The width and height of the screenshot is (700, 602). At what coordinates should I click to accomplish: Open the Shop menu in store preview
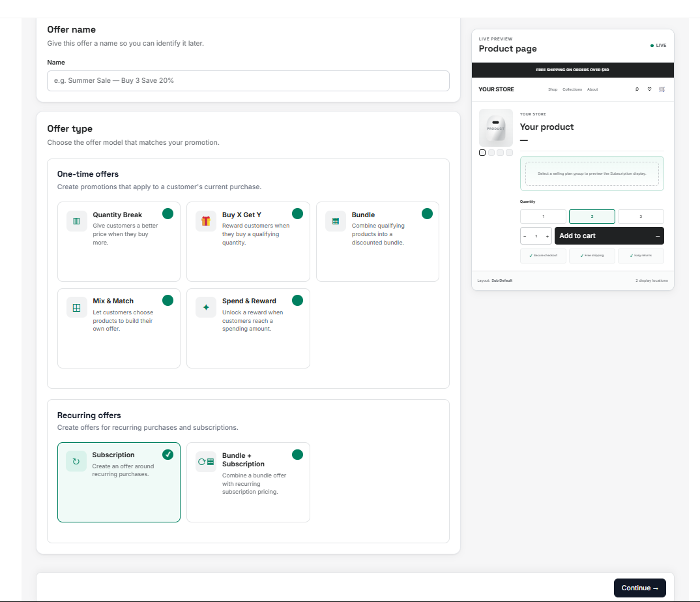click(553, 89)
